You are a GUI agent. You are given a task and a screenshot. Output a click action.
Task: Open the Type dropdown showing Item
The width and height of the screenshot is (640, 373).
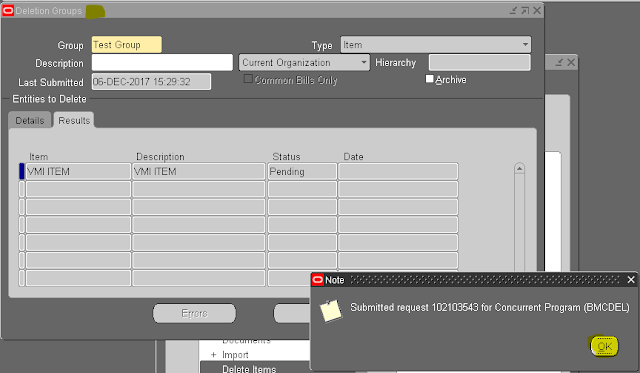pyautogui.click(x=436, y=44)
